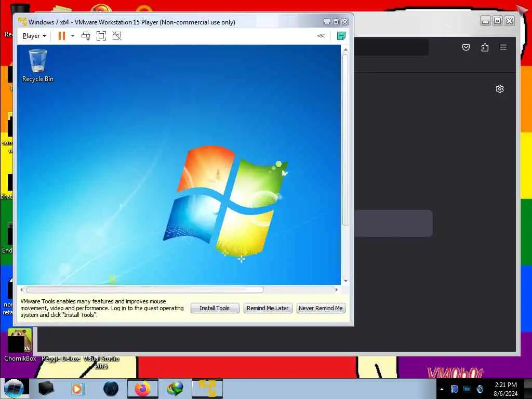This screenshot has width=532, height=399.
Task: Open the media player taskbar icon
Action: [77, 389]
